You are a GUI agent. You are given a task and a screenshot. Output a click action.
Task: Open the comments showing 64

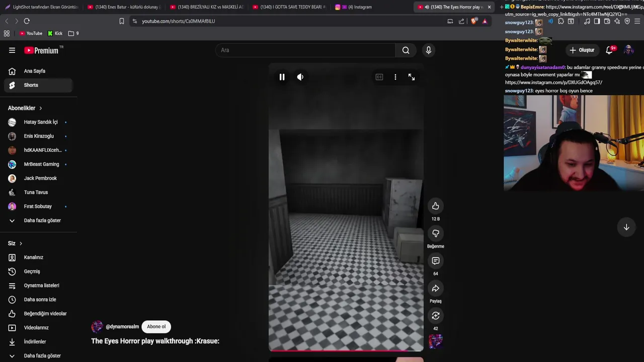point(436,260)
